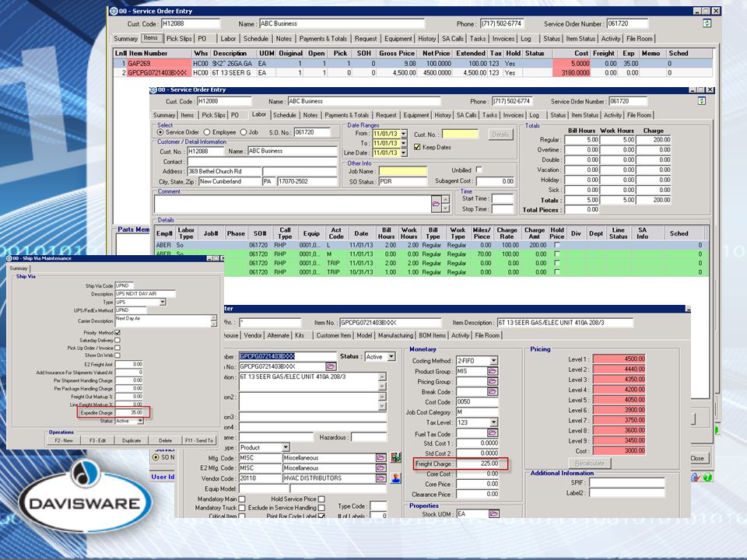
Task: Open the From date dropdown
Action: (404, 134)
